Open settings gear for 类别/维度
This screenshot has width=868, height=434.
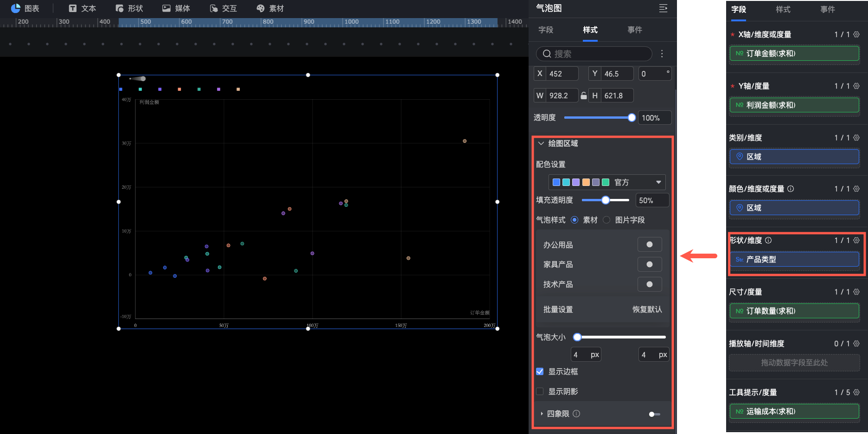coord(856,138)
